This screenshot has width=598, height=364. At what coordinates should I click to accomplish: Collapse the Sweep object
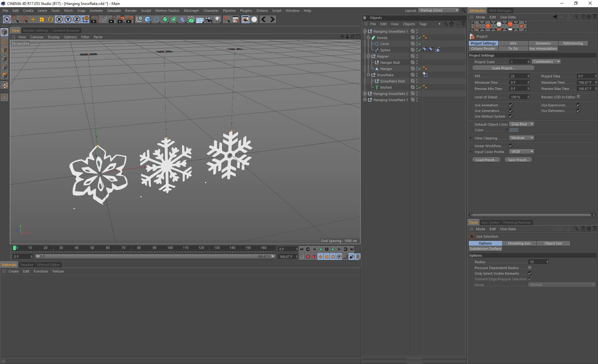[368, 38]
